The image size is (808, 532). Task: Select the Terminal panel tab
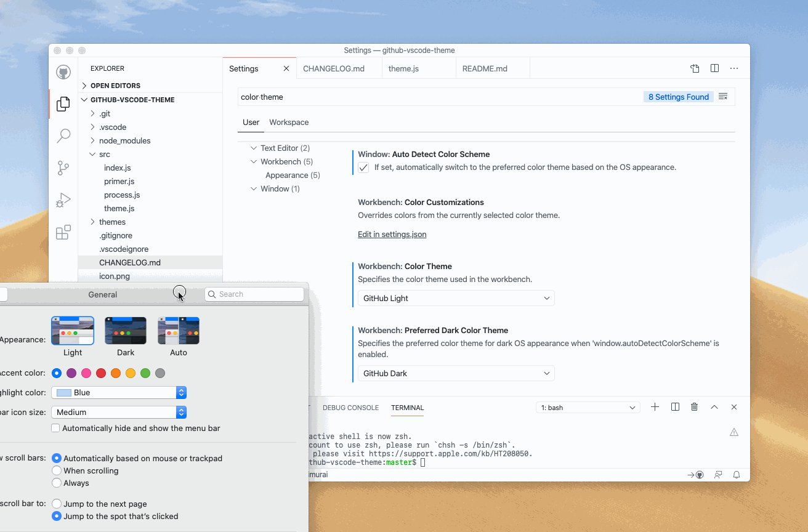pyautogui.click(x=407, y=408)
